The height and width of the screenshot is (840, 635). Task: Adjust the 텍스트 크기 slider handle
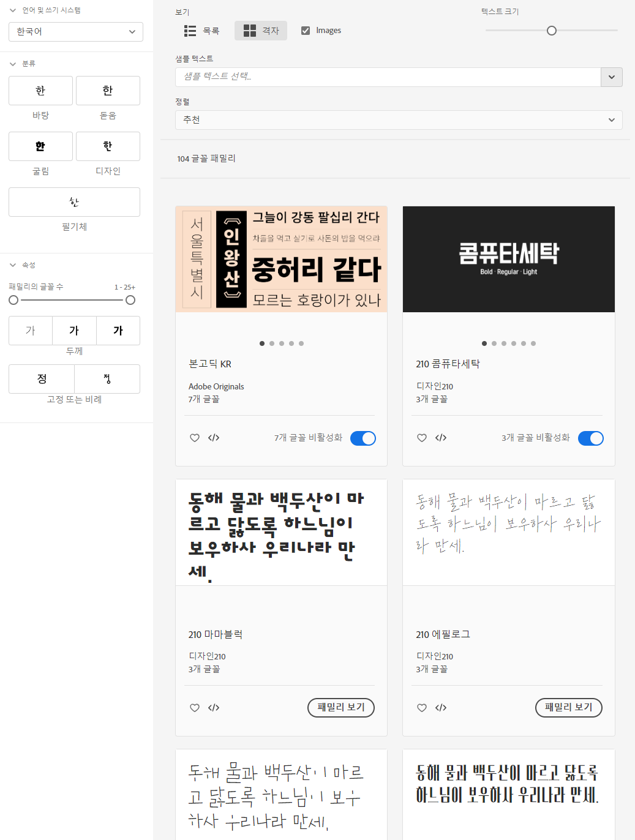(552, 31)
